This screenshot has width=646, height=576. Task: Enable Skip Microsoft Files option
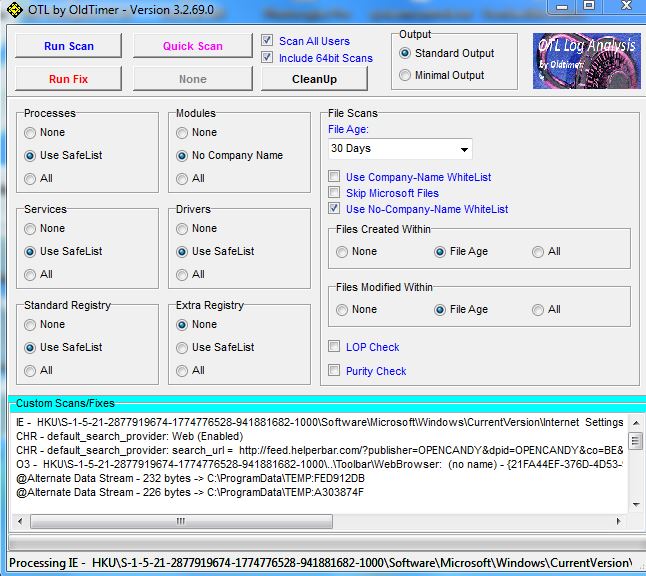tap(335, 193)
